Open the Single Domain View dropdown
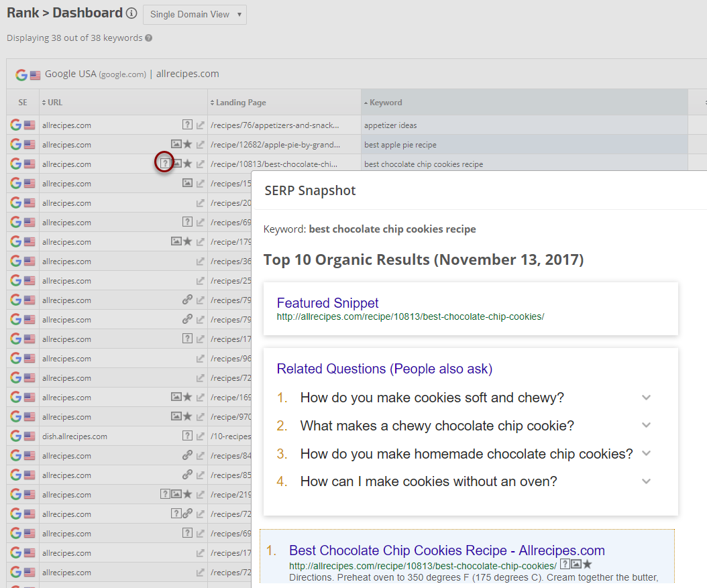Viewport: 707px width, 588px height. tap(195, 15)
